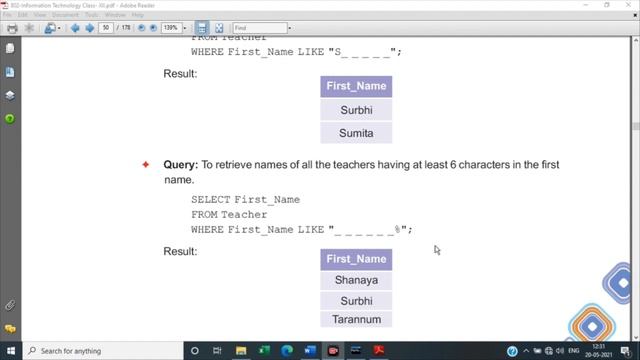Click the screen recorder taskbar icon

(x=333, y=351)
